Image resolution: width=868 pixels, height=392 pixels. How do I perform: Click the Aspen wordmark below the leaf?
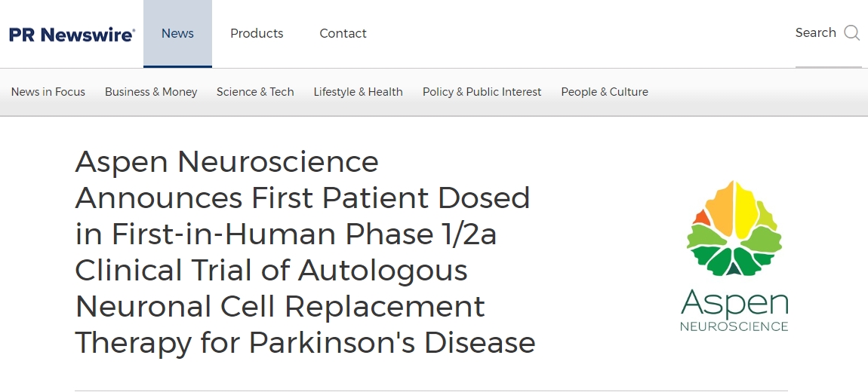pyautogui.click(x=734, y=303)
